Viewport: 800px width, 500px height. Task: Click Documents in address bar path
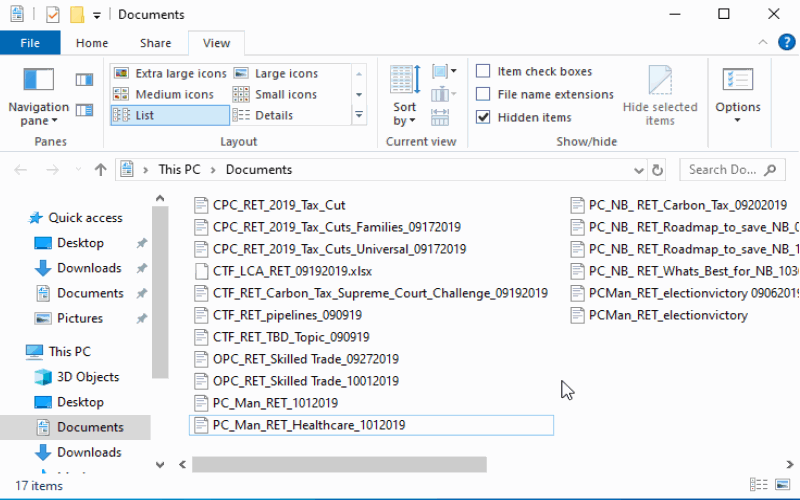click(x=259, y=169)
